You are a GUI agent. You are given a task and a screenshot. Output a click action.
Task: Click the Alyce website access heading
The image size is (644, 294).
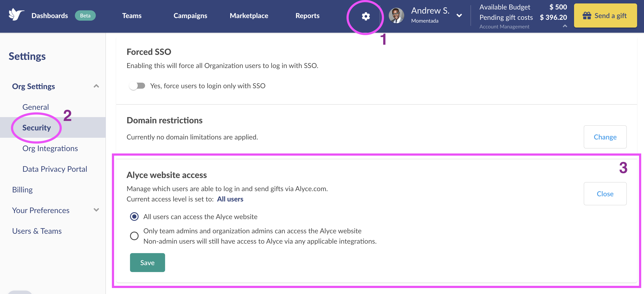tap(167, 175)
